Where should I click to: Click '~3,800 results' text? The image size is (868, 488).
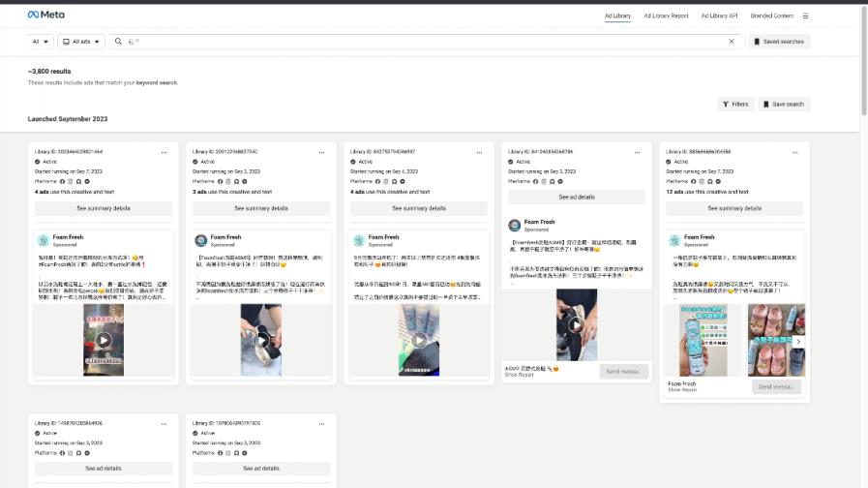point(49,72)
